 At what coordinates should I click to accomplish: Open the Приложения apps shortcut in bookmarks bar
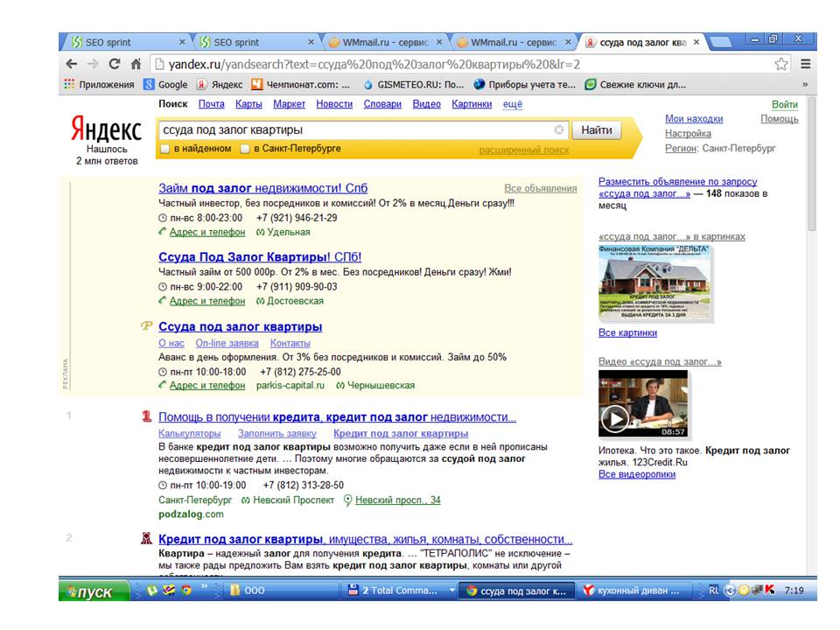[x=99, y=85]
